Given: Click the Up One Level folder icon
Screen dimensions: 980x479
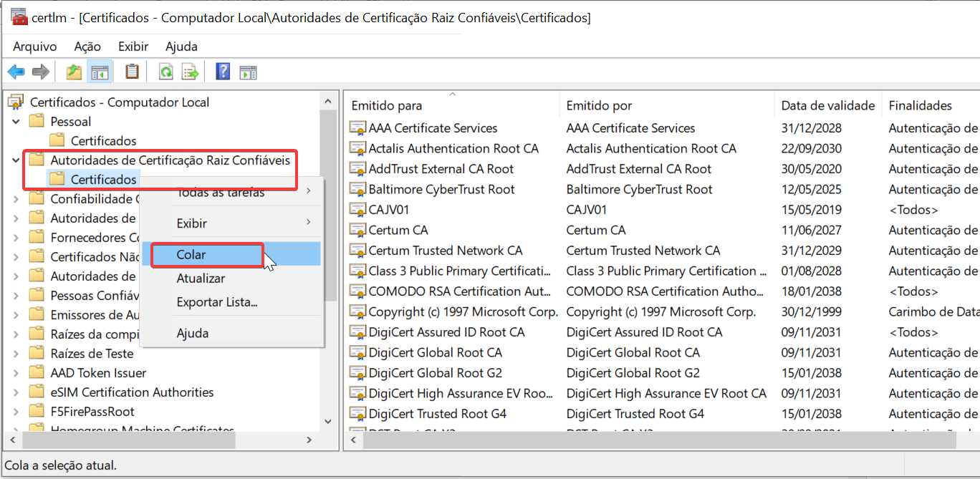Looking at the screenshot, I should pyautogui.click(x=74, y=72).
